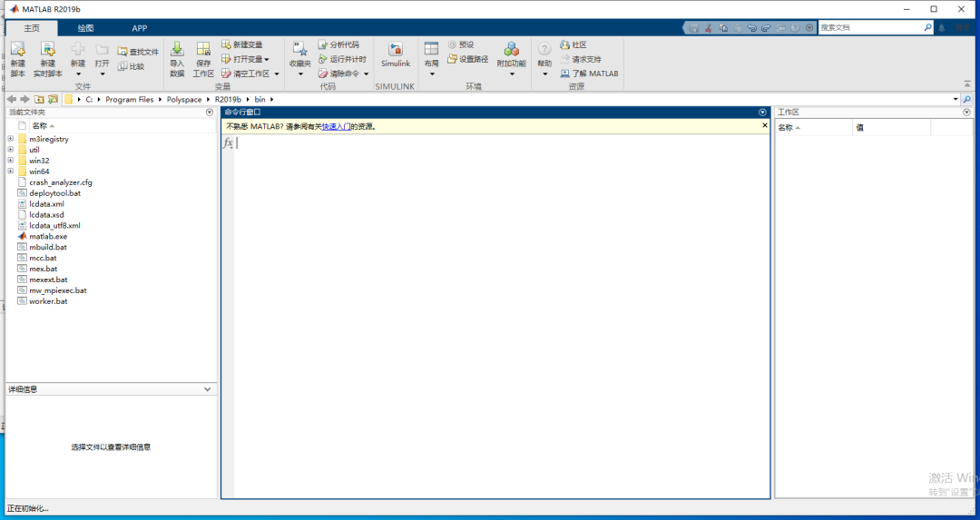Open the Workspace panel actions menu
Viewport: 980px width, 520px height.
point(967,113)
